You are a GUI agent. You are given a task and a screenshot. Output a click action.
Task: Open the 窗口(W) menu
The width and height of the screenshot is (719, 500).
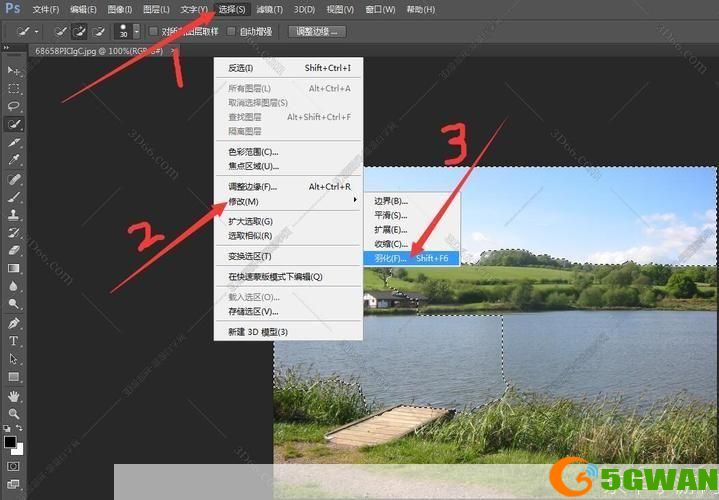(380, 9)
